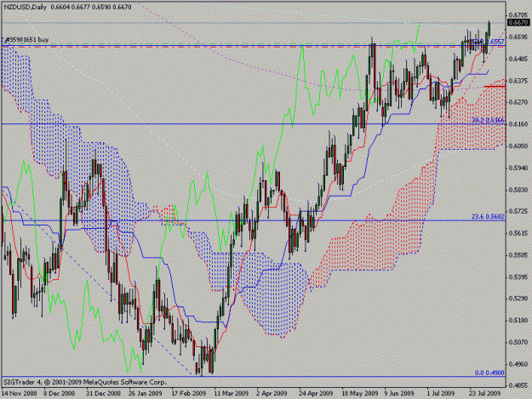This screenshot has height=399, width=532.
Task: Click the 38.2 Fibonacci level label
Action: 489,120
